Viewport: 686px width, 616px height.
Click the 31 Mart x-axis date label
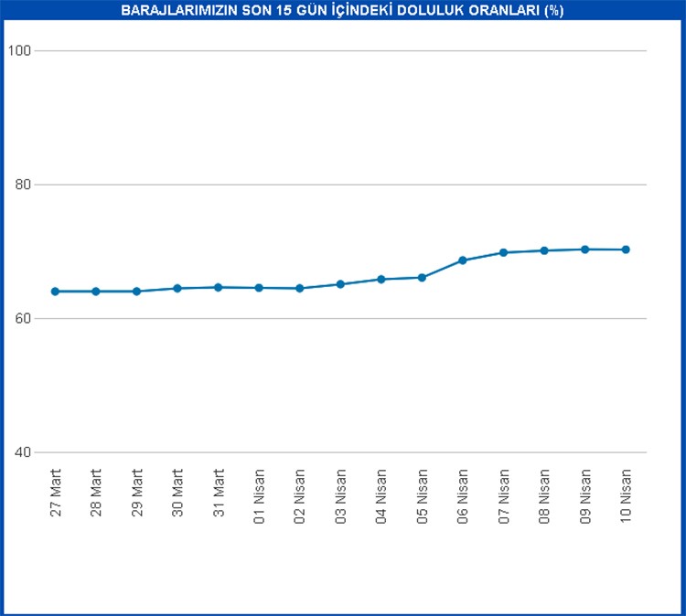click(x=219, y=494)
